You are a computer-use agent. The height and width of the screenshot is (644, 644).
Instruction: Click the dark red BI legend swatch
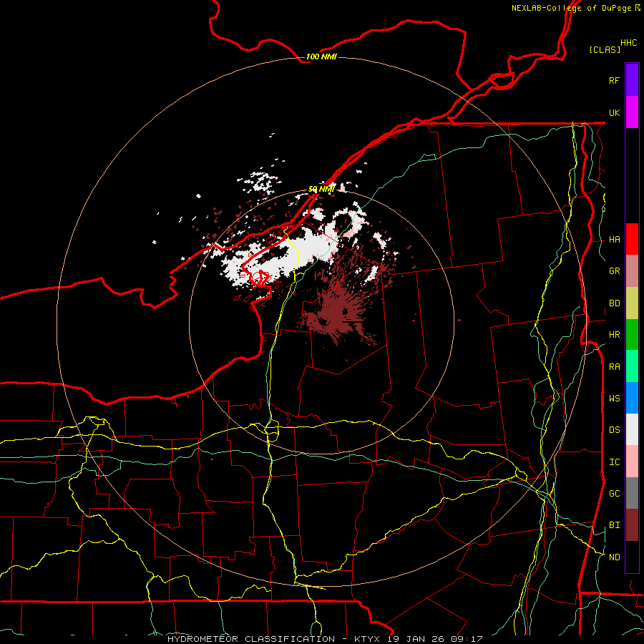click(632, 525)
